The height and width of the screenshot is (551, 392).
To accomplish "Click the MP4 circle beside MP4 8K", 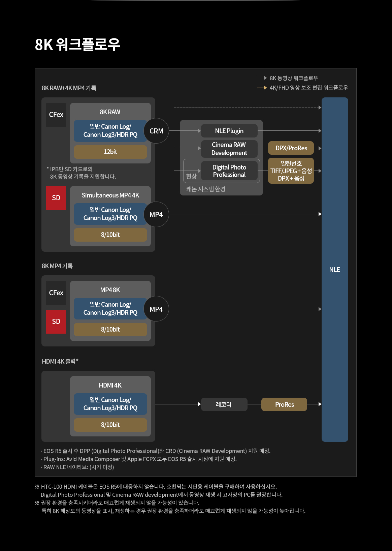I will coord(156,309).
